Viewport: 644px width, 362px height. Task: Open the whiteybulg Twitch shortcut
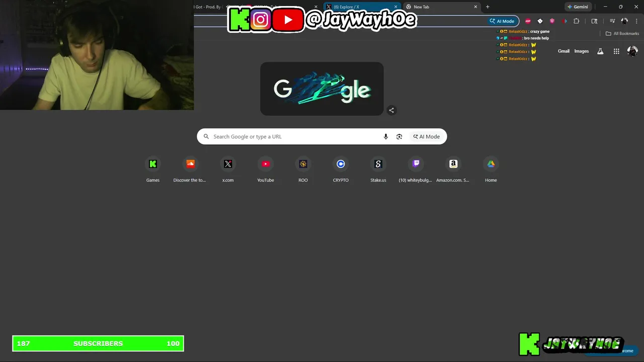[x=416, y=169]
